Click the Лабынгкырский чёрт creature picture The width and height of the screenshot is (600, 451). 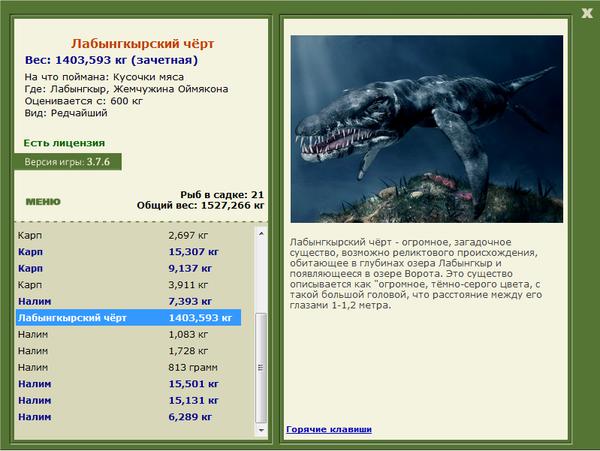[x=427, y=129]
